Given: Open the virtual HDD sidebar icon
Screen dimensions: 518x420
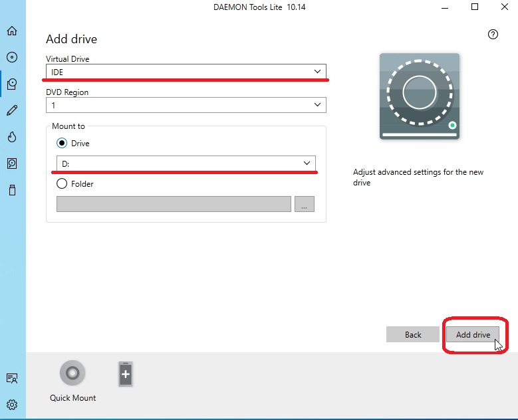Looking at the screenshot, I should (12, 163).
